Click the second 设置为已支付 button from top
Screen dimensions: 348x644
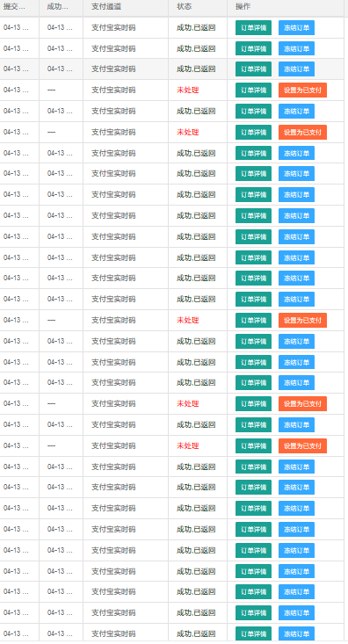(303, 133)
